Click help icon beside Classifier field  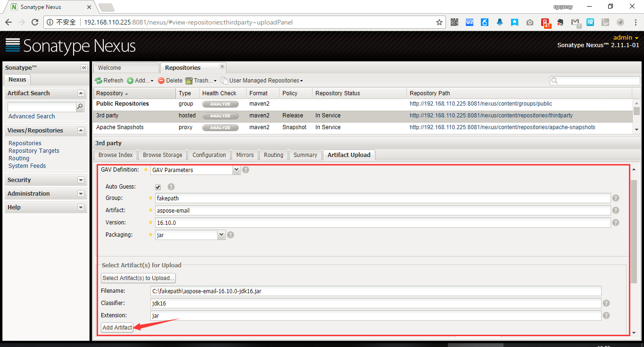click(606, 304)
